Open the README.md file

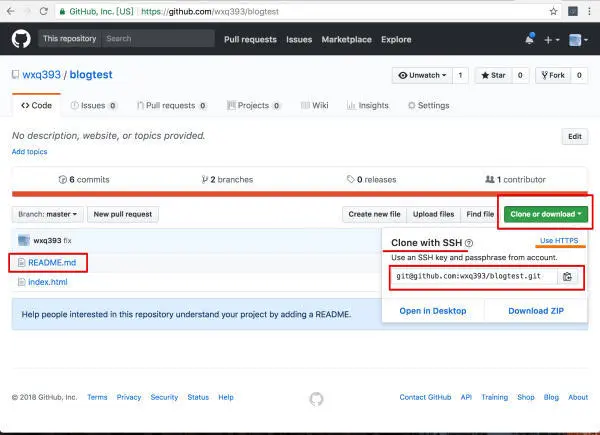click(x=52, y=262)
